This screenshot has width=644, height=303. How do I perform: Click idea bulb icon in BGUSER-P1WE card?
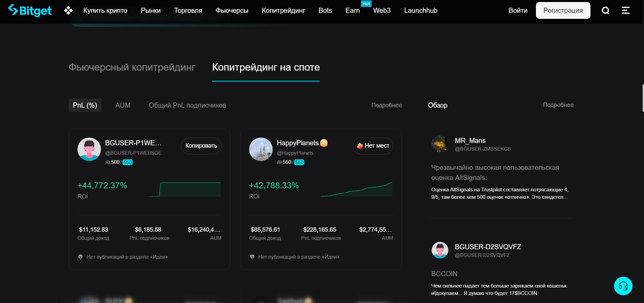tap(80, 257)
